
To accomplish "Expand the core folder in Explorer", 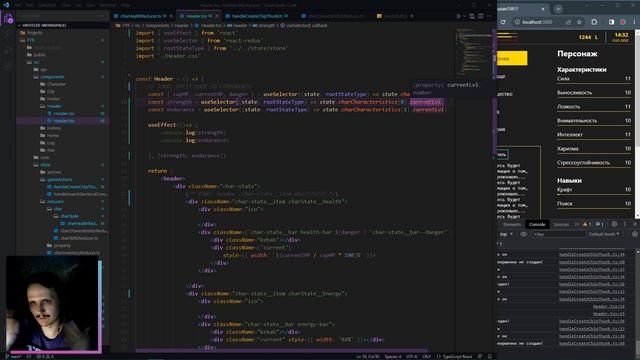I will (x=44, y=158).
